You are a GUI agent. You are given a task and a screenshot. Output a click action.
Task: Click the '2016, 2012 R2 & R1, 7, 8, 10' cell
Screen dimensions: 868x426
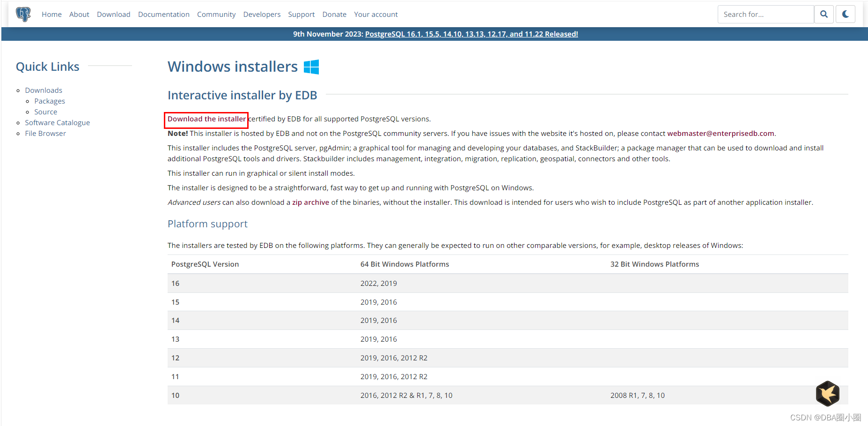click(406, 396)
